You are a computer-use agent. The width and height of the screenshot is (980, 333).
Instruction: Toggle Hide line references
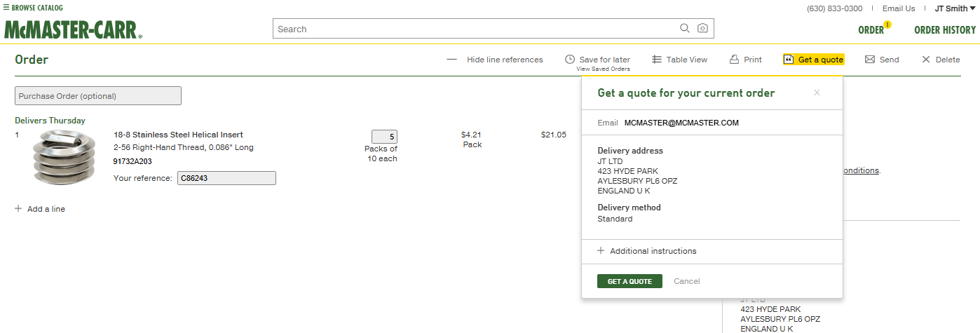(495, 60)
